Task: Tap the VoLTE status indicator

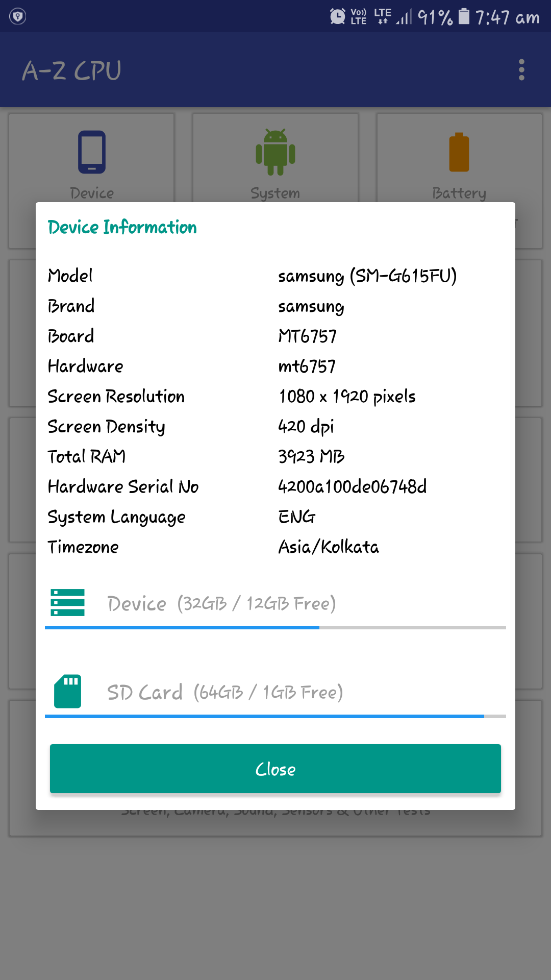Action: pyautogui.click(x=359, y=17)
